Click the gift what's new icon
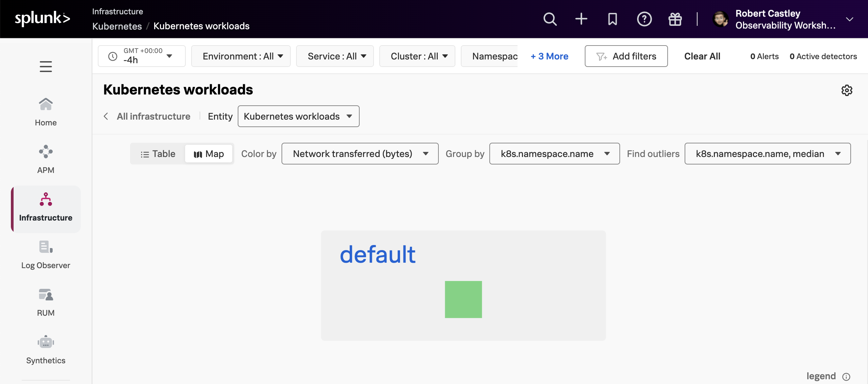 [x=675, y=19]
